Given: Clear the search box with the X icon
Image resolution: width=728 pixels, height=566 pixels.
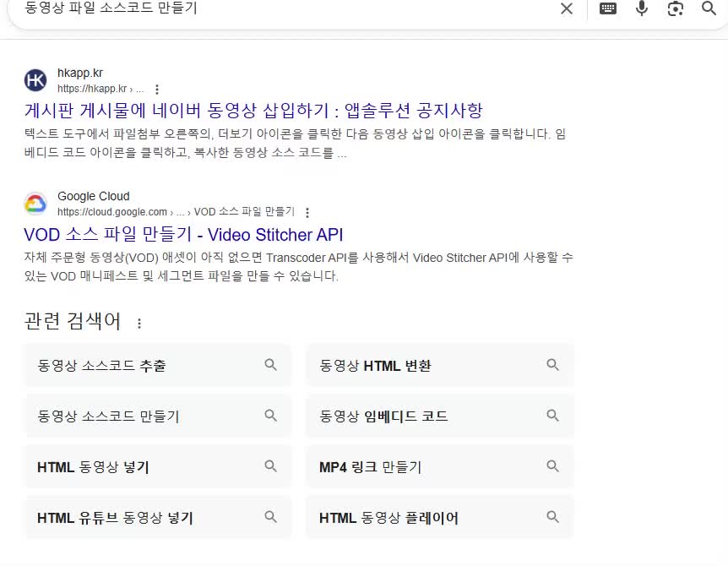Looking at the screenshot, I should point(567,8).
